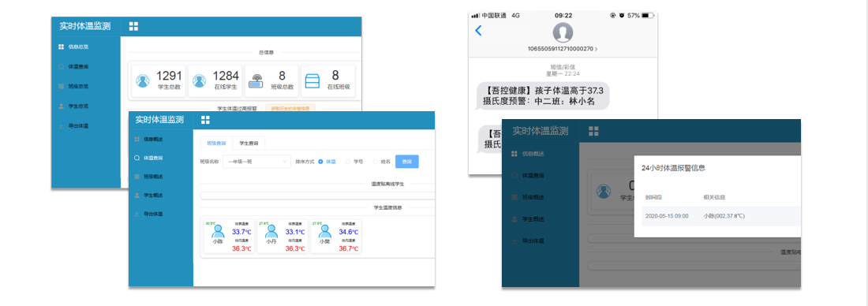Click the 33.7℃ surface temperature value
This screenshot has width=868, height=306.
pos(241,232)
